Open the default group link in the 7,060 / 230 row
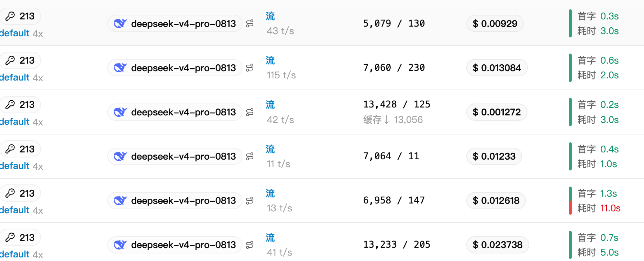The height and width of the screenshot is (261, 644). (14, 77)
